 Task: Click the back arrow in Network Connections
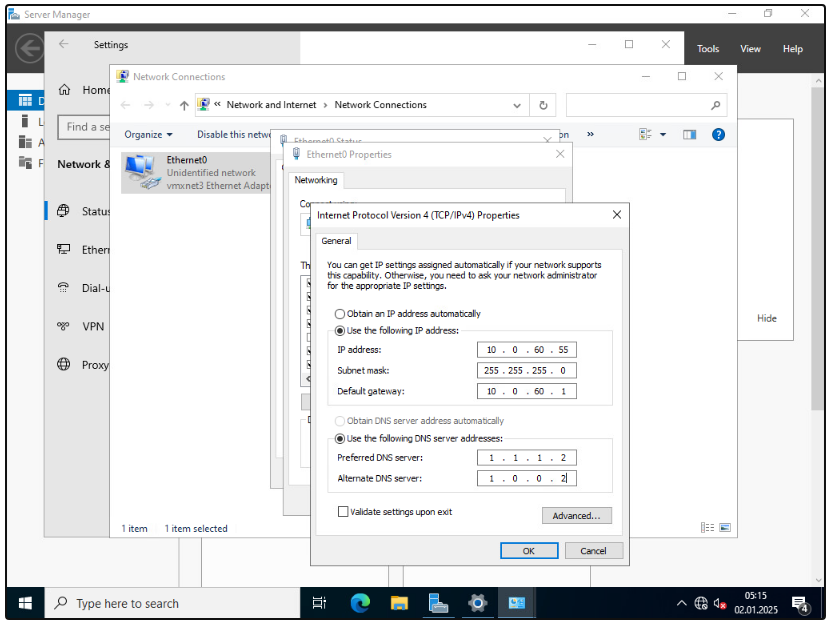point(125,105)
